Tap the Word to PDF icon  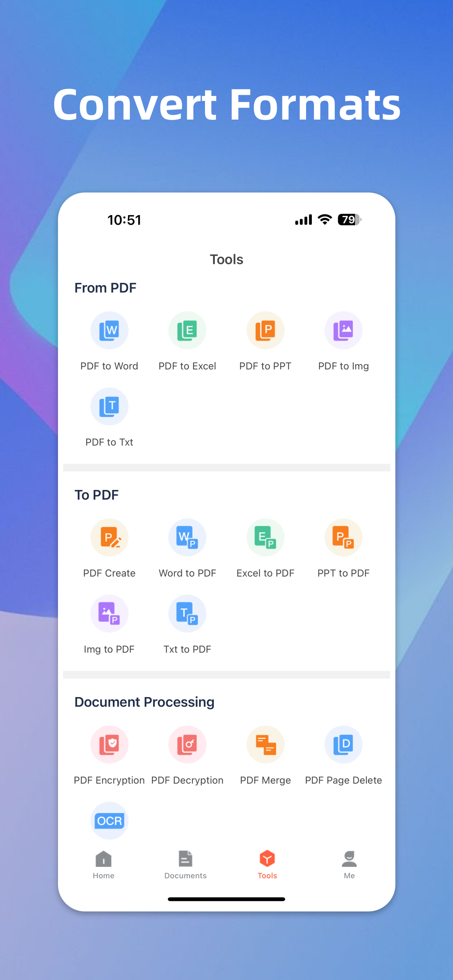[x=187, y=537]
